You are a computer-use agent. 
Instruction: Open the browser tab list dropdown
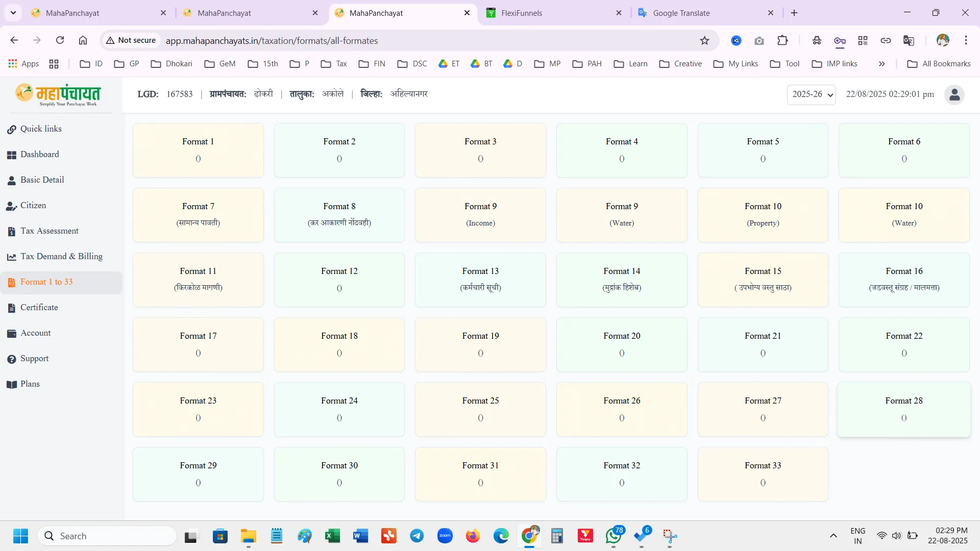tap(13, 13)
